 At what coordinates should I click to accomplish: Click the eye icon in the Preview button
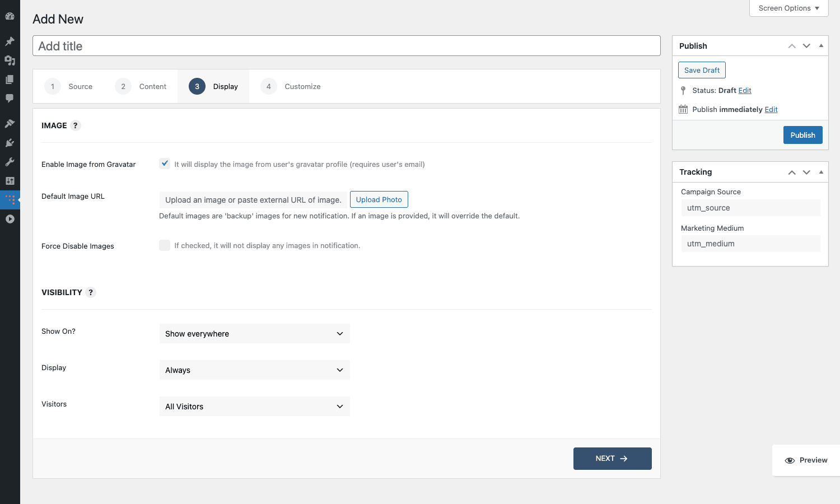pyautogui.click(x=790, y=460)
